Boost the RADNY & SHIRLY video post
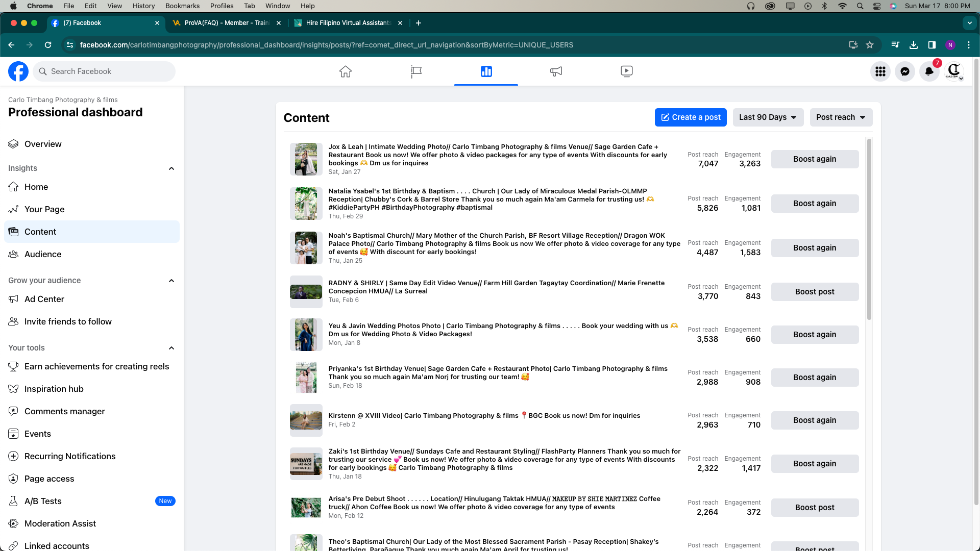This screenshot has width=980, height=551. 815,292
